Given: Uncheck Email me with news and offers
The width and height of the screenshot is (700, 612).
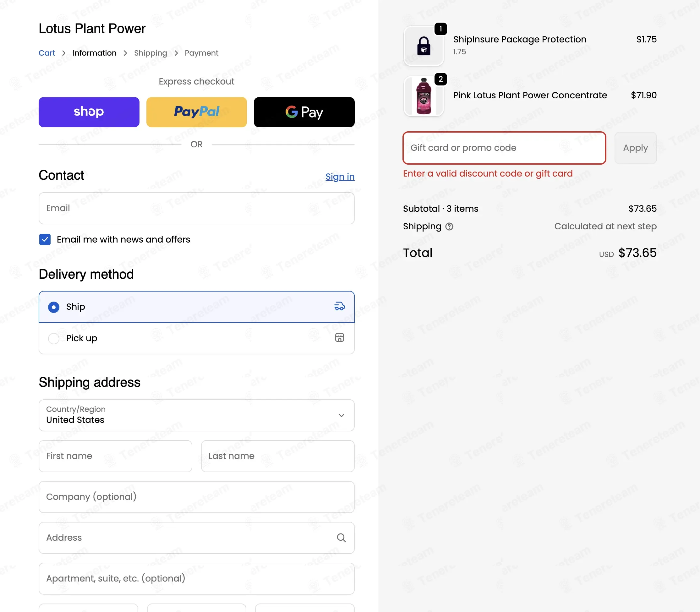Looking at the screenshot, I should click(x=45, y=239).
